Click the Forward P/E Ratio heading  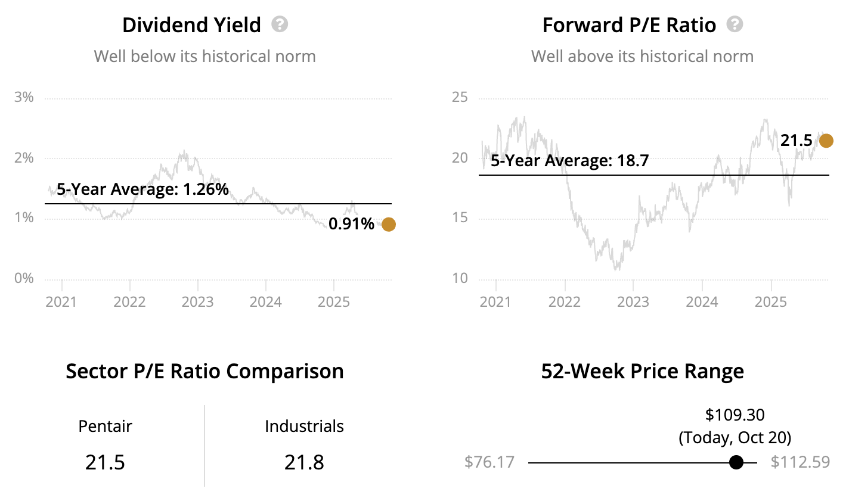[x=629, y=25]
